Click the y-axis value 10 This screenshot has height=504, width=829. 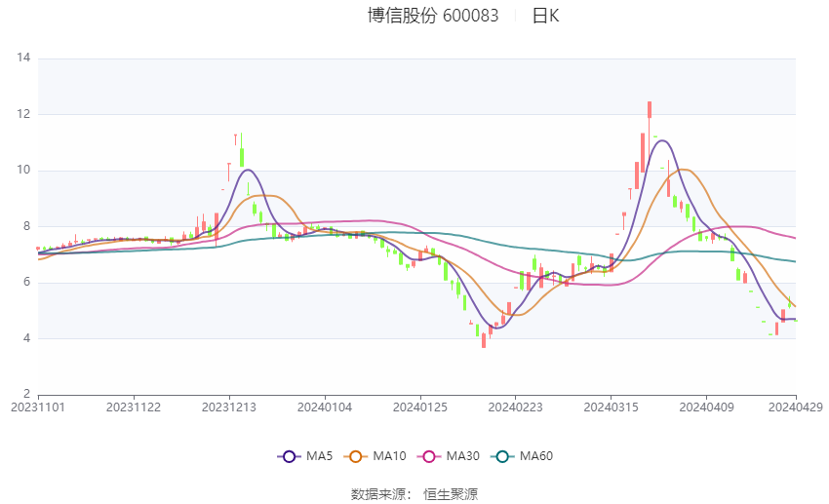tap(23, 170)
